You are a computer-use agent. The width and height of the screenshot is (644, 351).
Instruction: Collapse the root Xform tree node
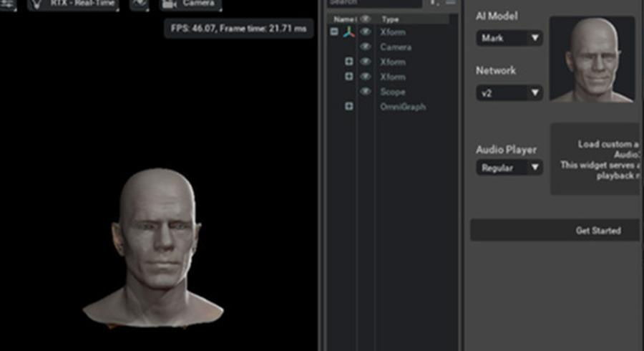[334, 32]
